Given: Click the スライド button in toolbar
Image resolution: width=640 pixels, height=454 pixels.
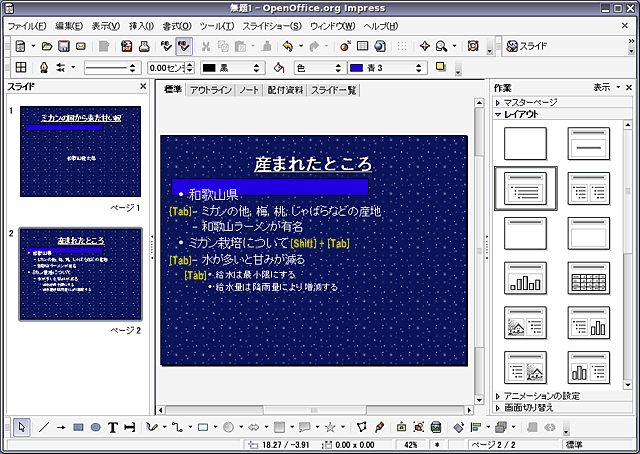Looking at the screenshot, I should click(x=526, y=46).
